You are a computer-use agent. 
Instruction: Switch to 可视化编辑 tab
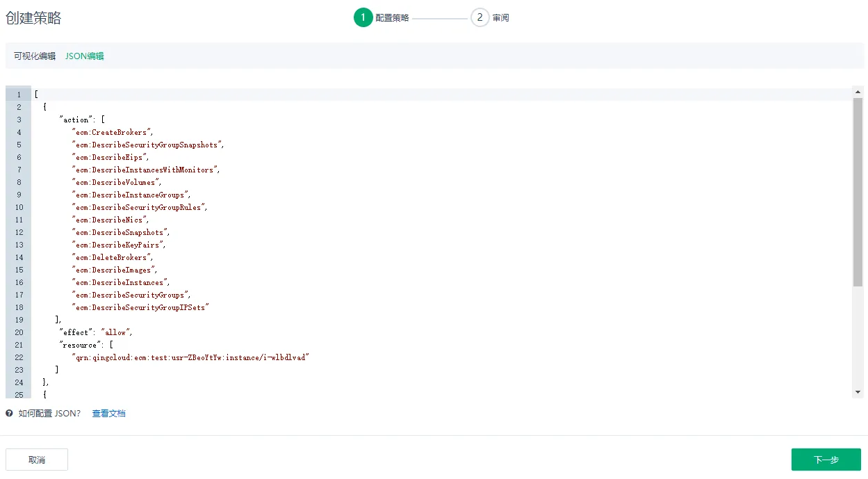(x=35, y=56)
